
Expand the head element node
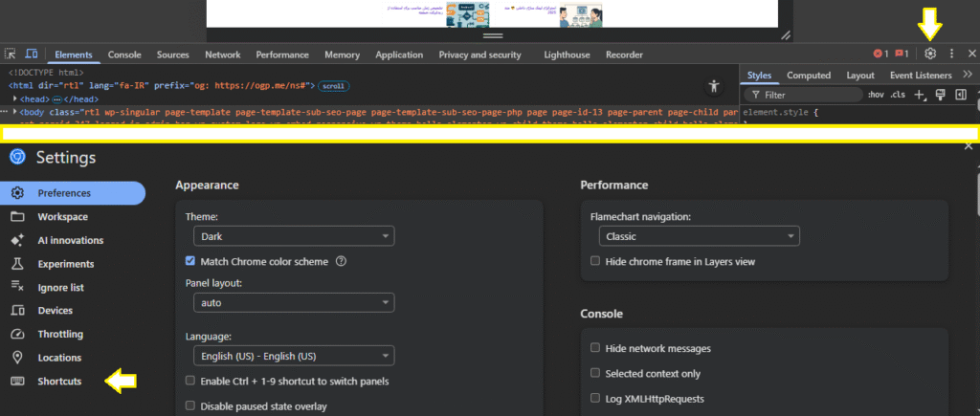click(15, 99)
